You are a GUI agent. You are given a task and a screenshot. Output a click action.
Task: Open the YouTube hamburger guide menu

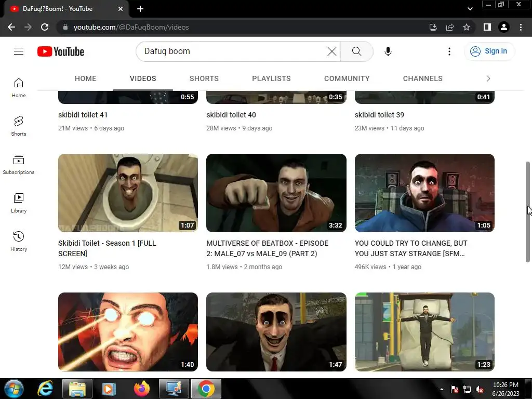coord(19,51)
